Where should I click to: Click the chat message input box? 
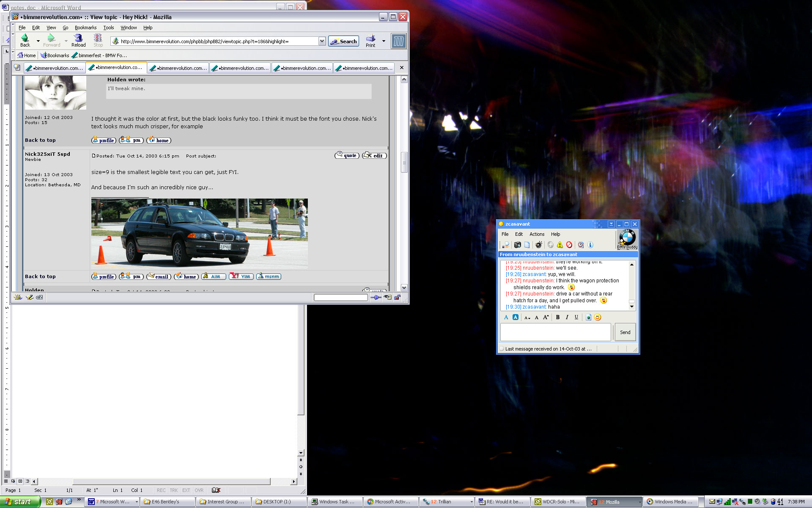pos(555,332)
